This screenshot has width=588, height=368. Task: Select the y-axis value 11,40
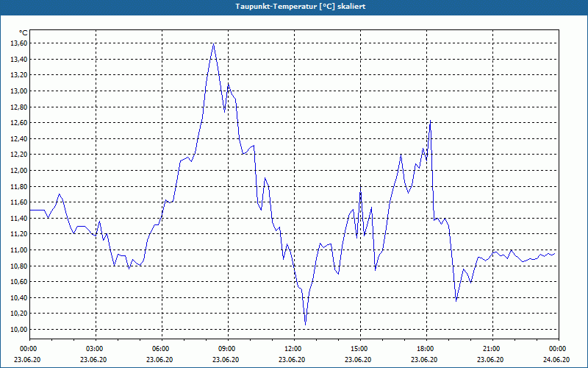19,218
